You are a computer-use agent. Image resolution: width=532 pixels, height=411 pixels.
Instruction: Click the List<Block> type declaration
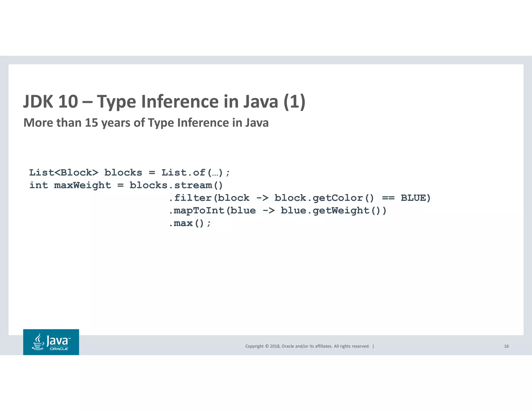coord(64,173)
